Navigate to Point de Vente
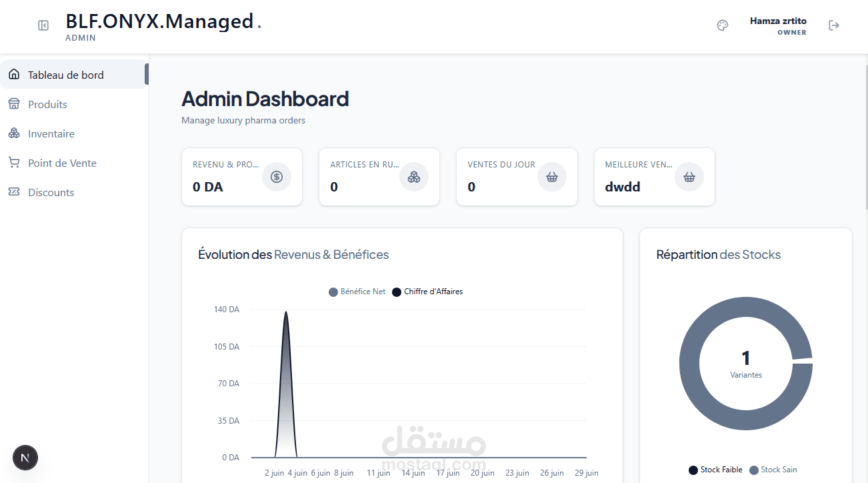The height and width of the screenshot is (483, 868). tap(74, 163)
